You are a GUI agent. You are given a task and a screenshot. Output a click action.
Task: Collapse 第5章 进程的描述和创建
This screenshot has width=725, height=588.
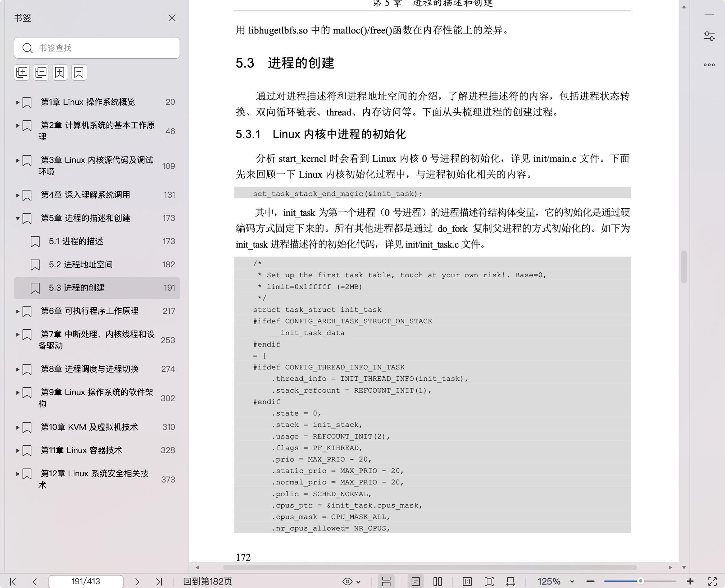(x=18, y=219)
